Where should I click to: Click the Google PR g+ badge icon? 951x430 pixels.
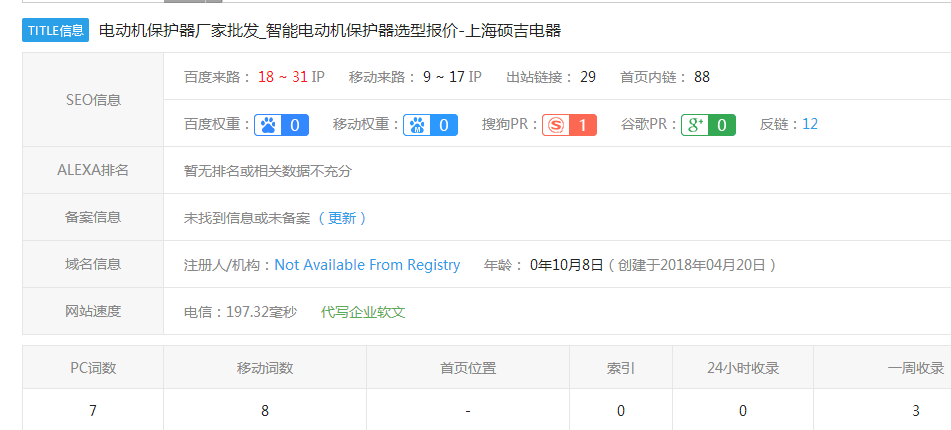click(708, 125)
